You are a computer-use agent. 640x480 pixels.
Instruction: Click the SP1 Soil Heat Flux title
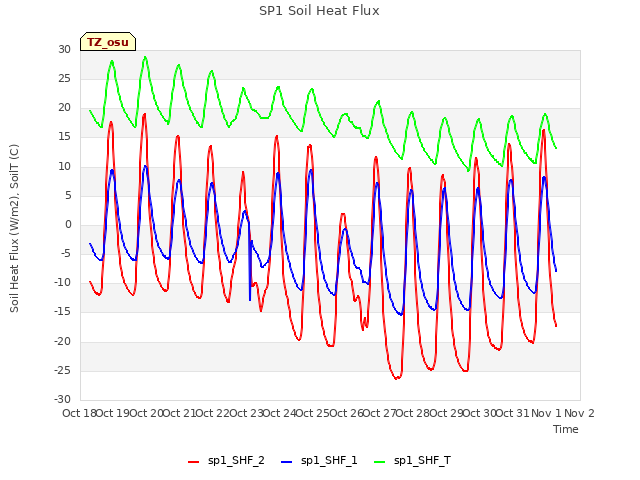(319, 11)
